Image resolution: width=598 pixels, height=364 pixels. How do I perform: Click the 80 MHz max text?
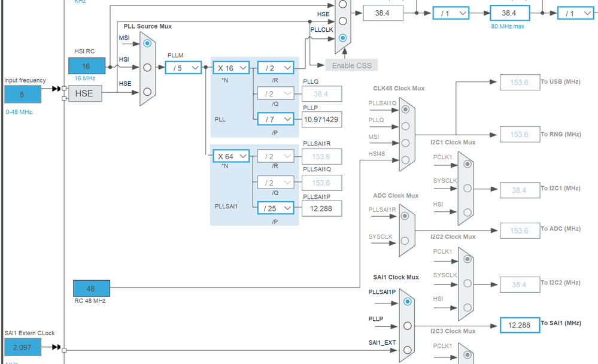(x=508, y=26)
